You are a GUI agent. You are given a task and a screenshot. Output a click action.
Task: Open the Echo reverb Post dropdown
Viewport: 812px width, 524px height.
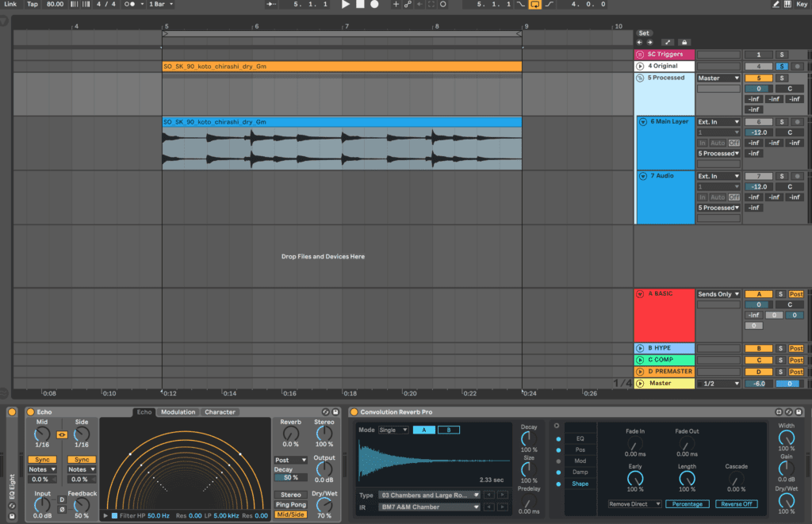[290, 460]
